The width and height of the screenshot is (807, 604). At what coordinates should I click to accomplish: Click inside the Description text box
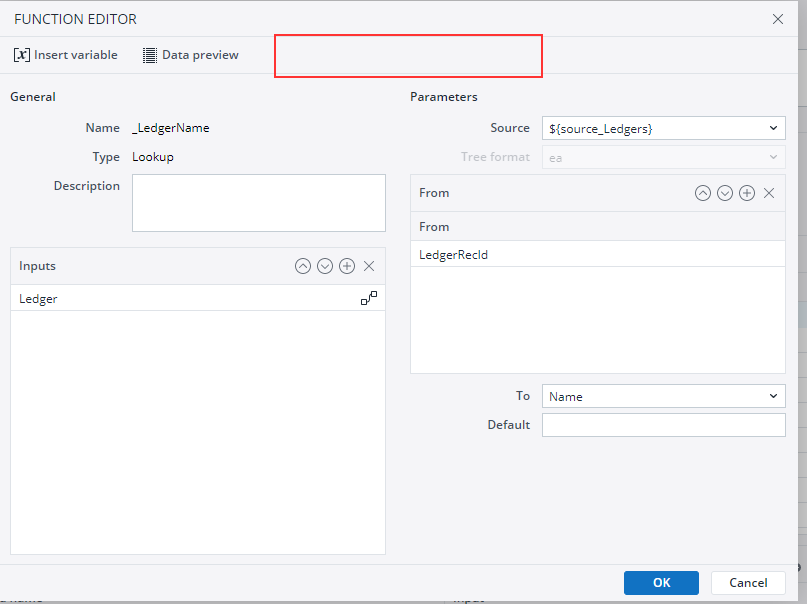258,203
